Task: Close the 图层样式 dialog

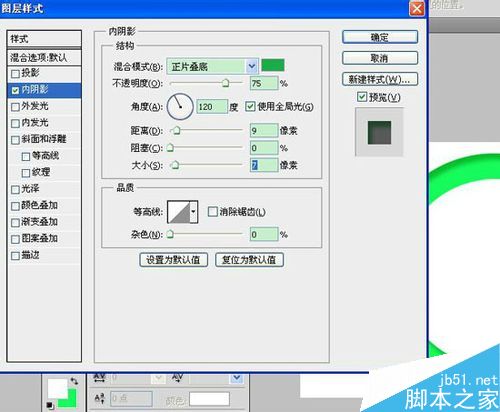Action: [417, 8]
